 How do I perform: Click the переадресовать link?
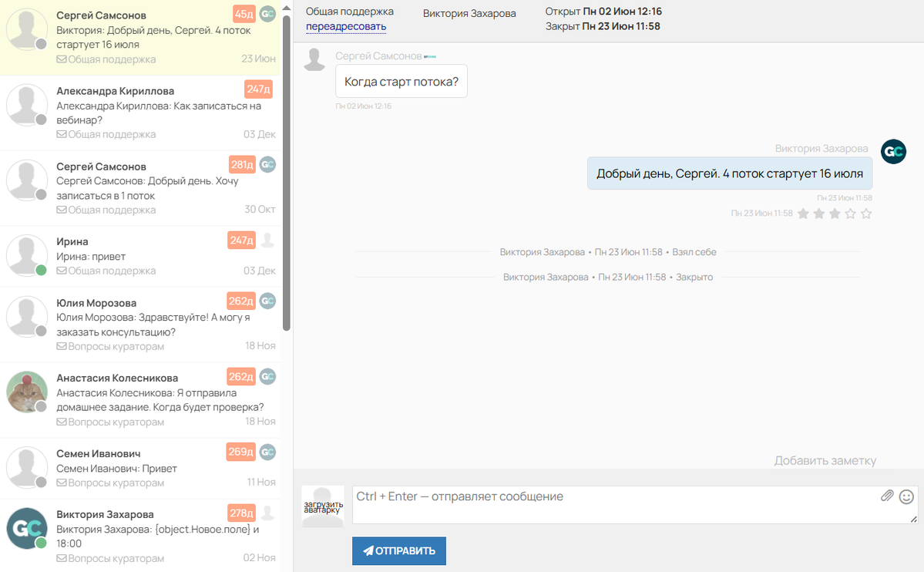click(x=346, y=27)
